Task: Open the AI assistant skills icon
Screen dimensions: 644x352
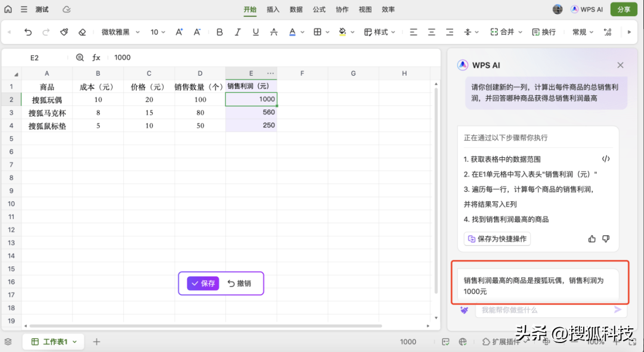Action: (464, 310)
